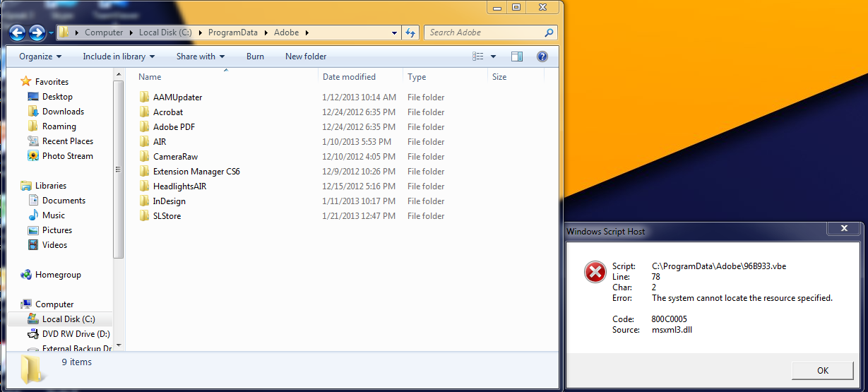This screenshot has width=868, height=392.
Task: Open the Include in library dropdown
Action: coord(119,57)
